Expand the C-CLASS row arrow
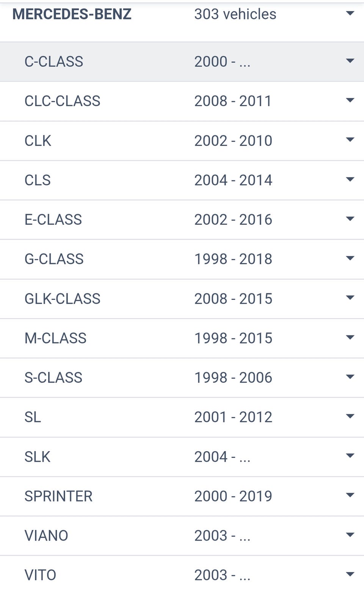The width and height of the screenshot is (364, 594). coord(350,61)
